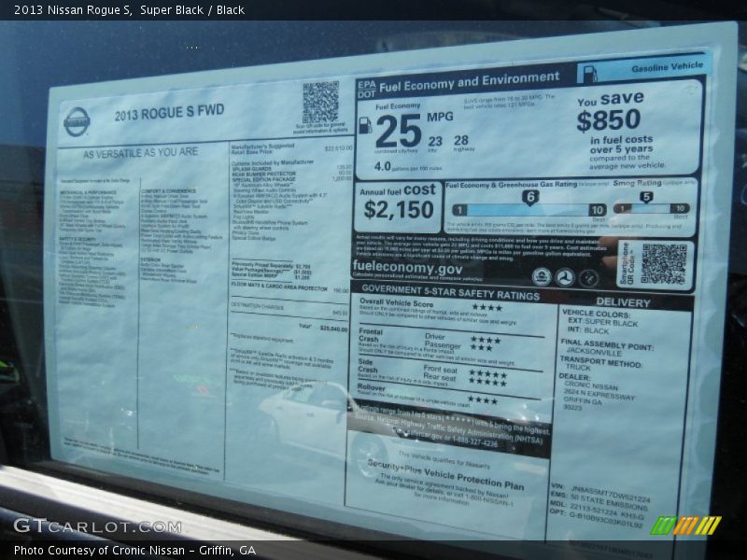Click 'INT: BLACK' line
747x560 pixels.
tap(588, 330)
